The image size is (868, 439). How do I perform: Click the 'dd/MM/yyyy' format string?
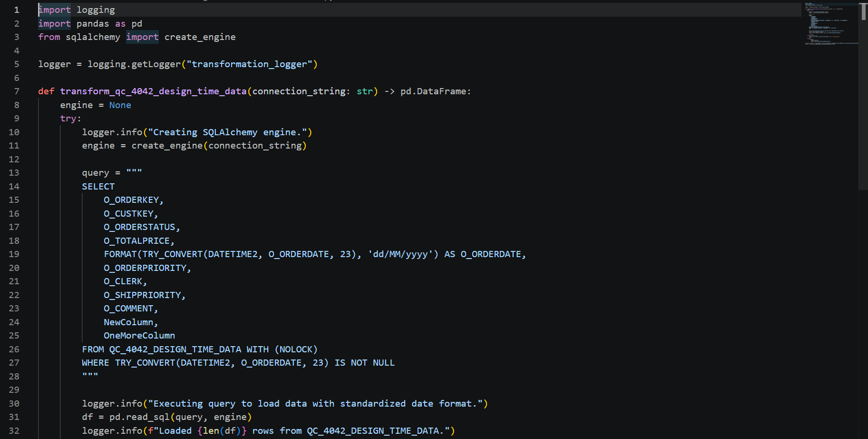[400, 254]
